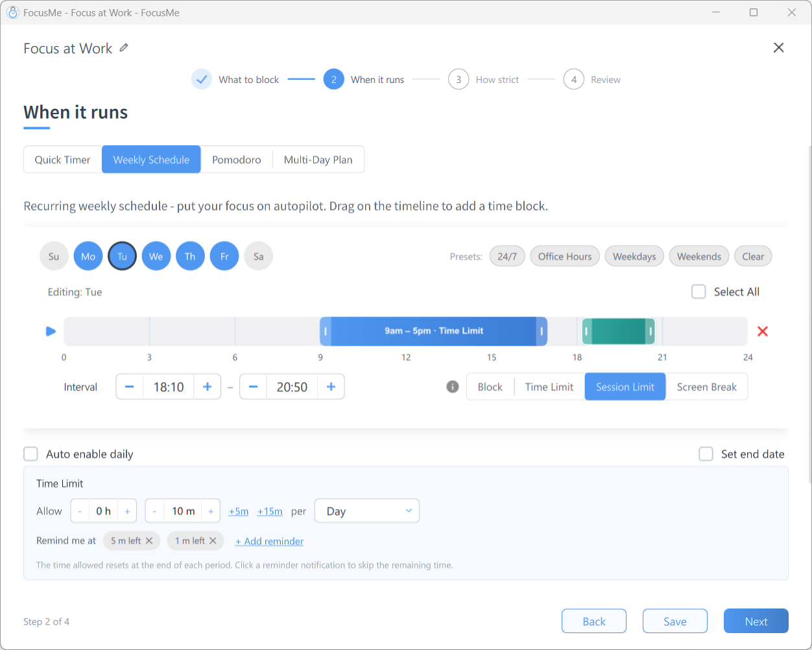Close the wizard with the X icon
Viewport: 812px width, 650px height.
[779, 48]
